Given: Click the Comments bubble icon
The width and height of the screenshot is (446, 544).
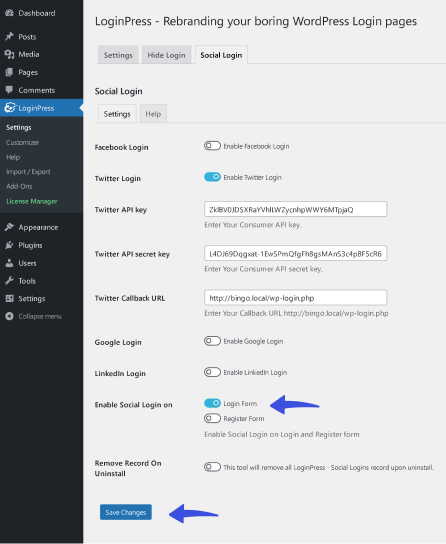Looking at the screenshot, I should pos(9,90).
